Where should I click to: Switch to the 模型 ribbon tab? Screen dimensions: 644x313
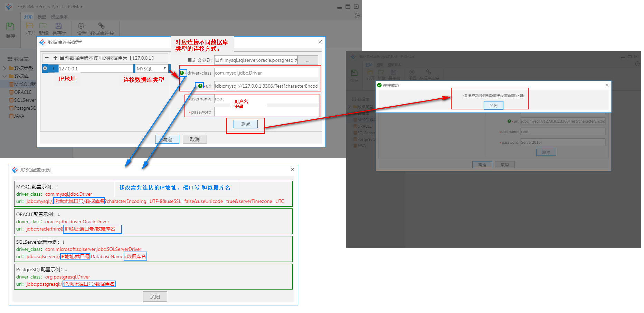[42, 16]
